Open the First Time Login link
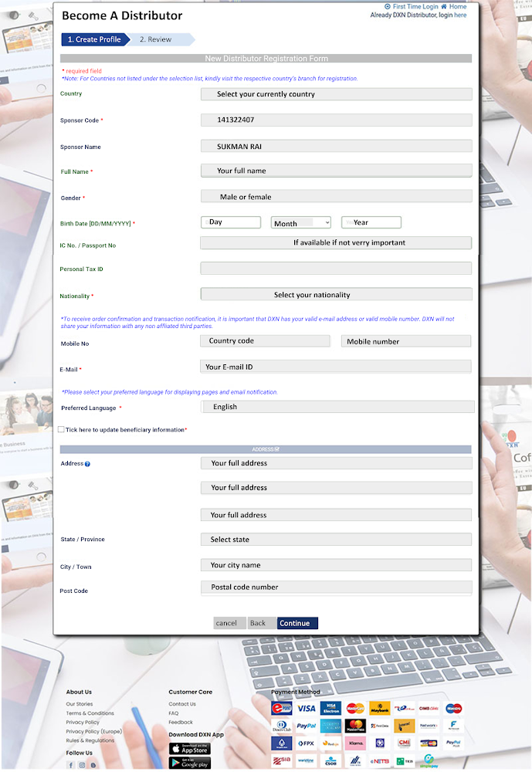The width and height of the screenshot is (532, 772). point(412,6)
